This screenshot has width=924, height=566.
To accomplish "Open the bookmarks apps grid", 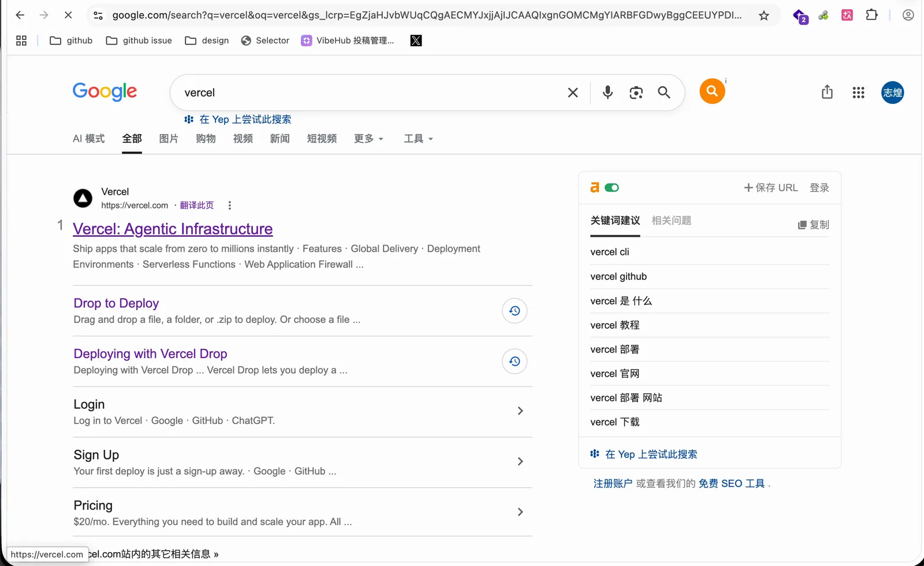I will click(21, 40).
